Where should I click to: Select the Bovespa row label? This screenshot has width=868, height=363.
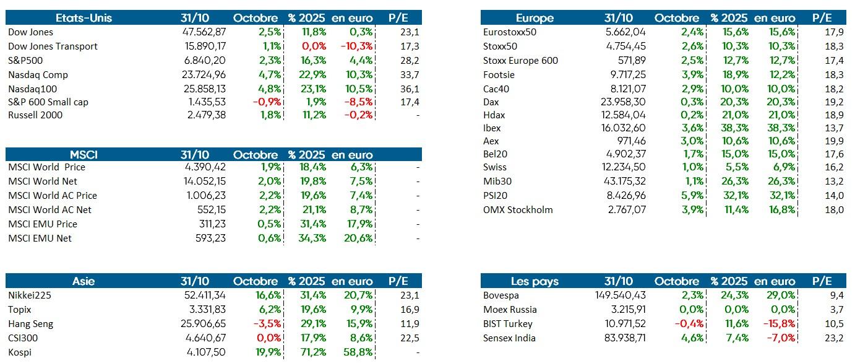pos(501,295)
